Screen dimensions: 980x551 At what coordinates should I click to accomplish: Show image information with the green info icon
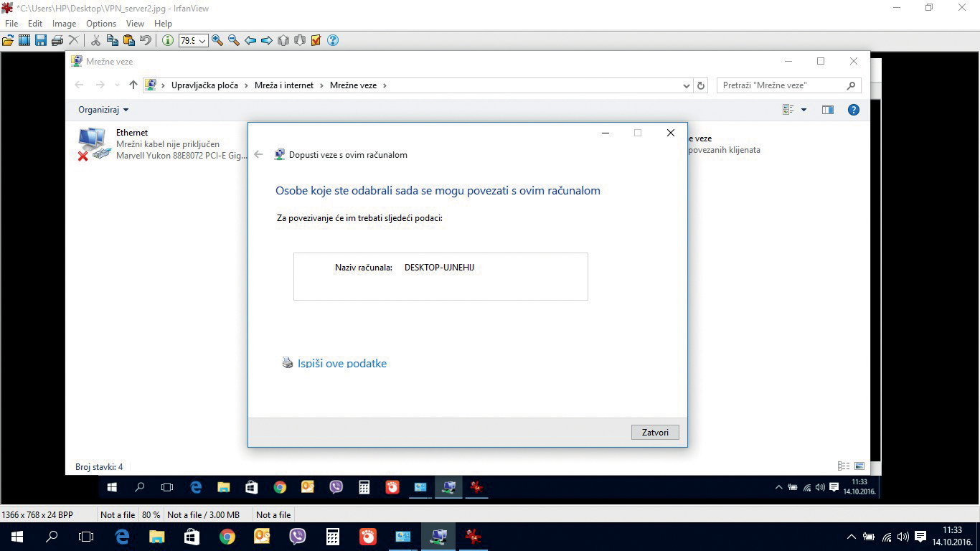(x=167, y=41)
